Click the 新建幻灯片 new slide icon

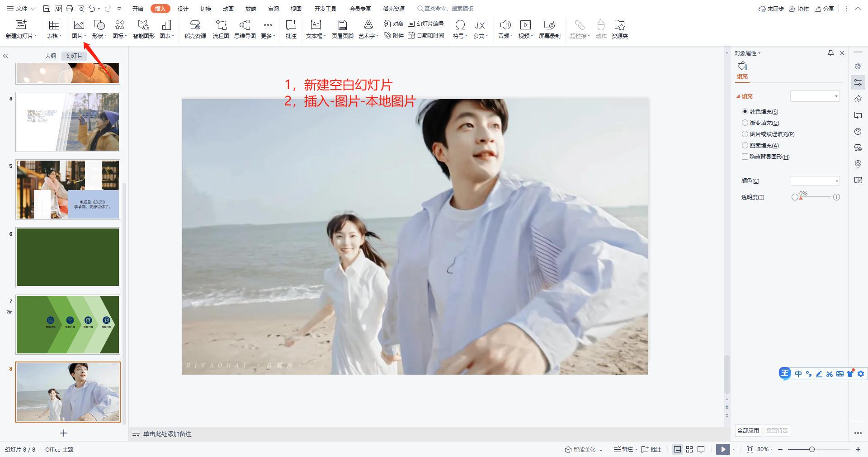pos(21,25)
